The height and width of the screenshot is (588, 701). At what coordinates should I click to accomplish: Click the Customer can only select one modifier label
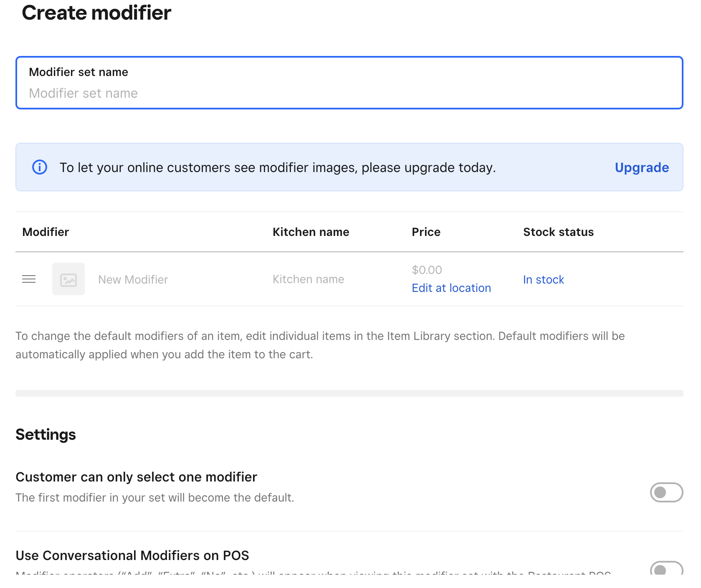[136, 477]
